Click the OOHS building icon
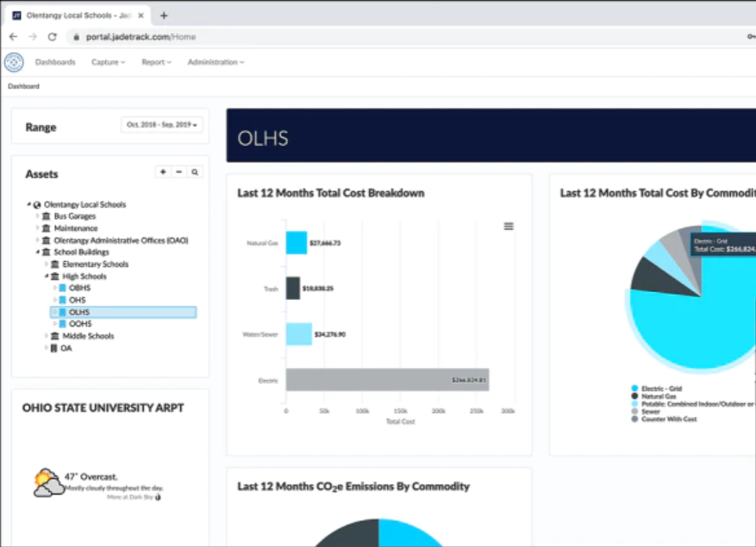Screen dimensions: 756x547 point(63,324)
